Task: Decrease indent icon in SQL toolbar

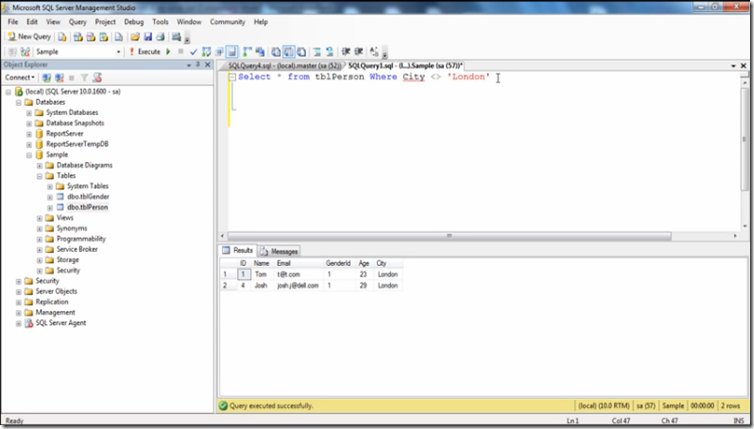Action: tap(346, 51)
